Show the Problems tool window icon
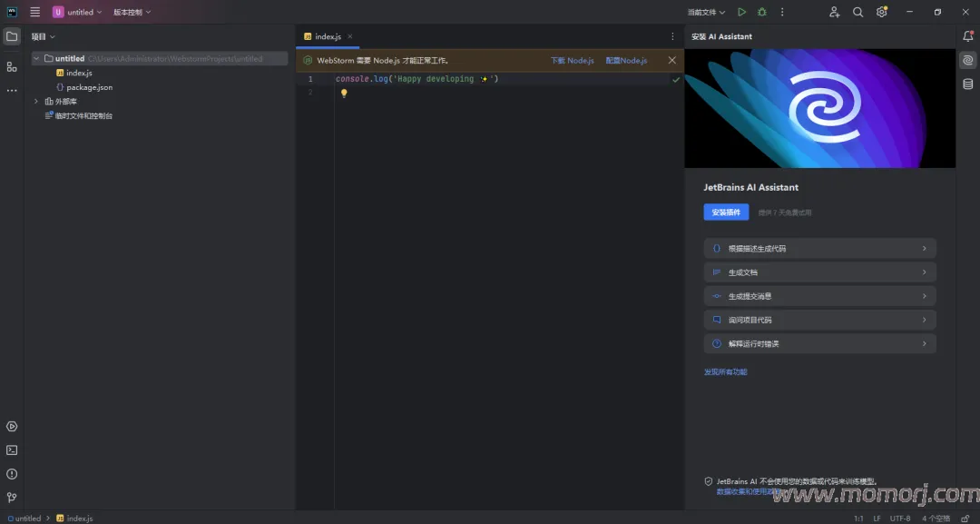 tap(12, 474)
